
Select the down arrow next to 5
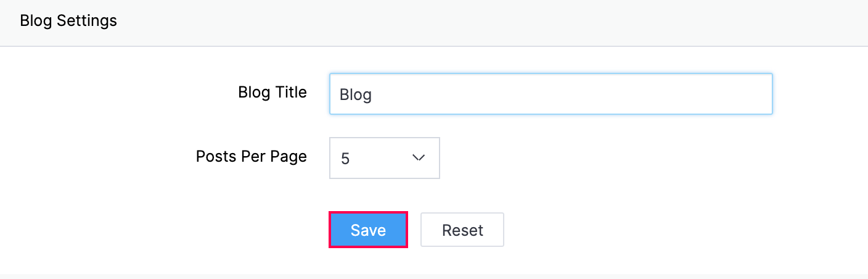pyautogui.click(x=419, y=158)
